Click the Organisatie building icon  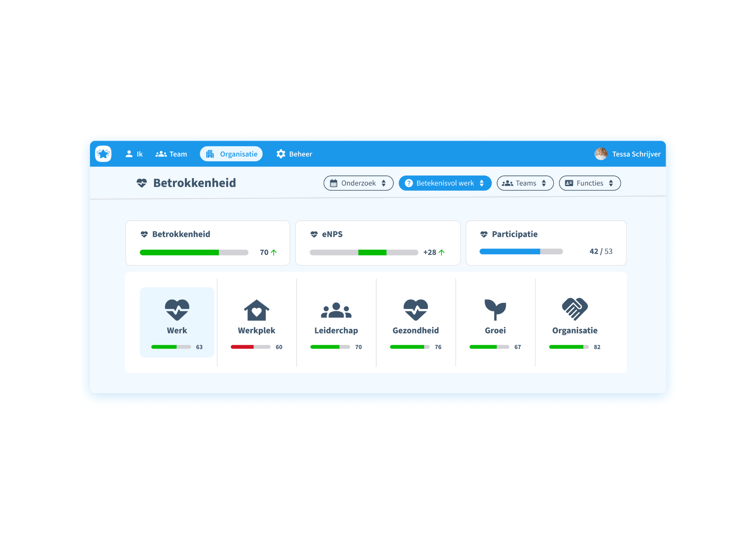point(210,154)
